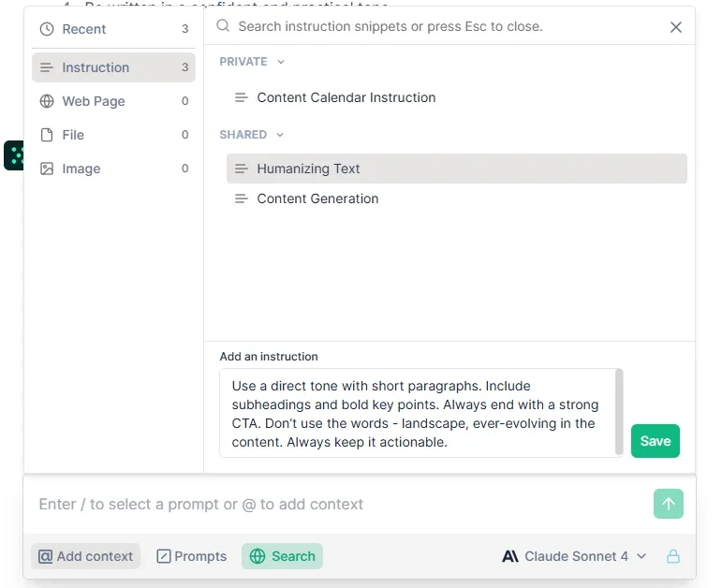Open the Content Calendar Instruction snippet
The height and width of the screenshot is (588, 722).
[x=346, y=97]
